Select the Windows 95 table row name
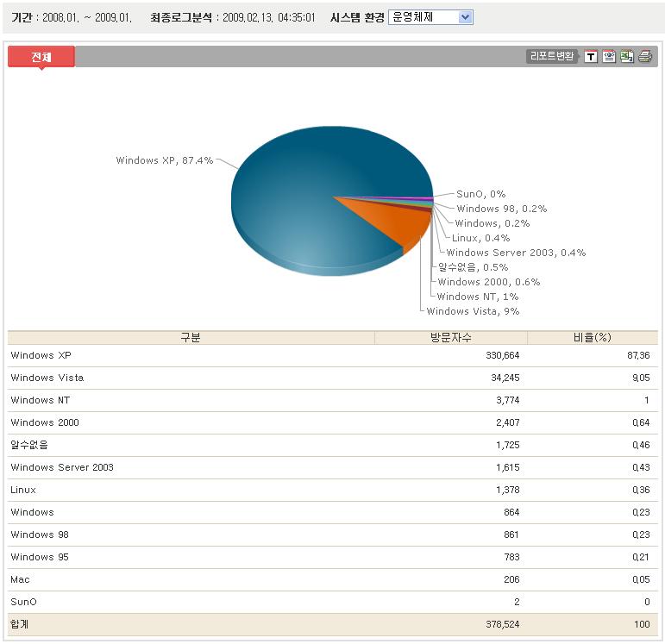This screenshot has width=665, height=644. click(40, 557)
